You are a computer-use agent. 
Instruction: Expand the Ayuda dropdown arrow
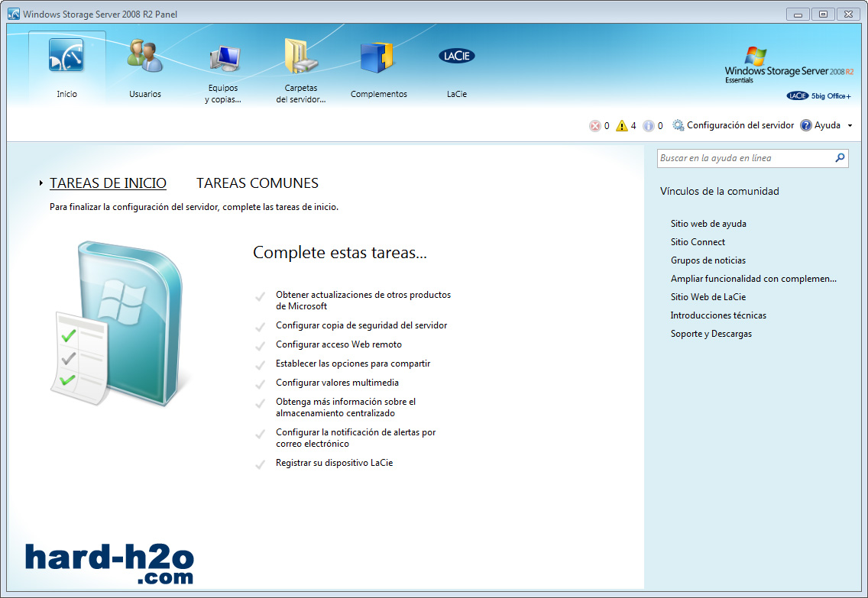click(x=850, y=125)
